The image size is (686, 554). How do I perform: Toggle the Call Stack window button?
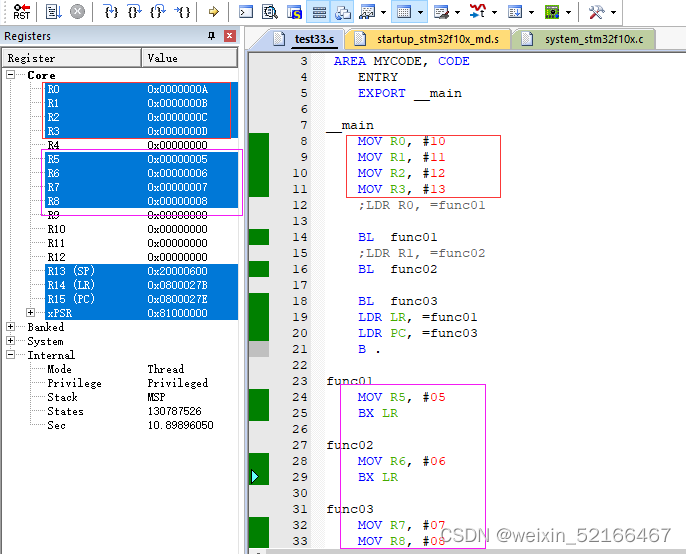[343, 12]
